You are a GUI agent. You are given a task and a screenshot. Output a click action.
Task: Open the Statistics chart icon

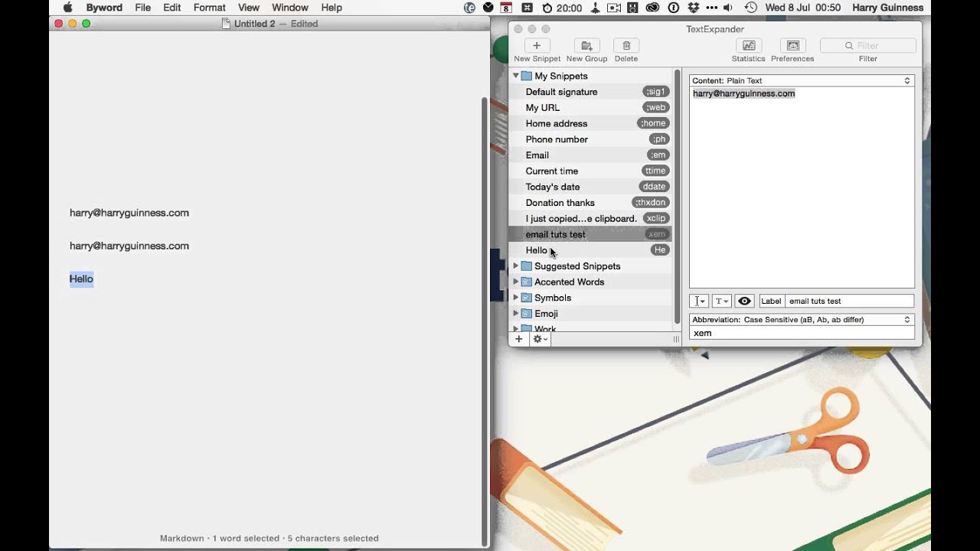pyautogui.click(x=748, y=46)
